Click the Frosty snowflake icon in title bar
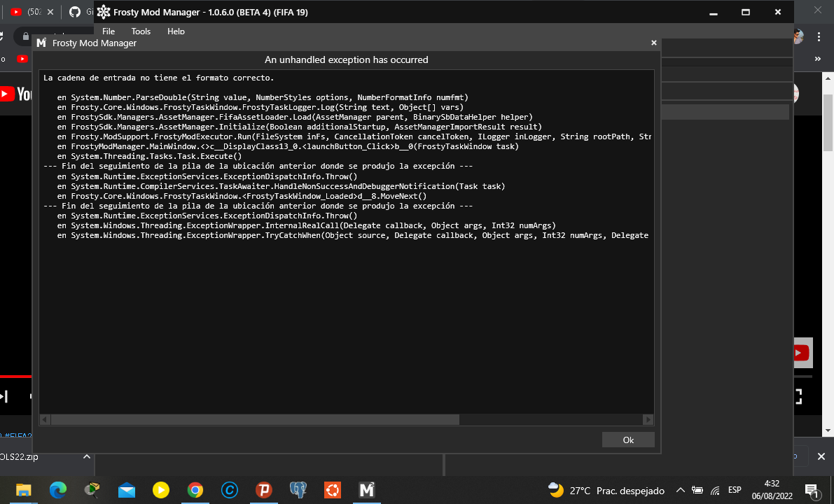The image size is (834, 504). [103, 12]
